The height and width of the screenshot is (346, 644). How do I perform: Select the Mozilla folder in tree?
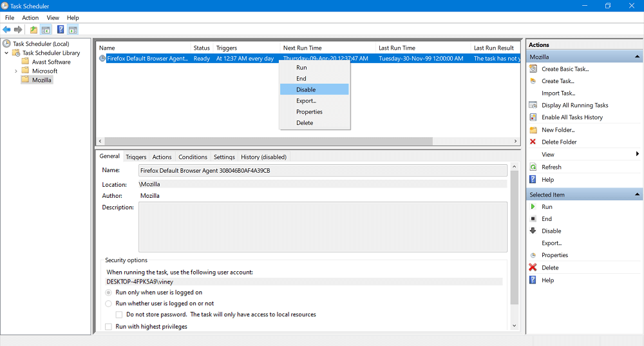[41, 80]
